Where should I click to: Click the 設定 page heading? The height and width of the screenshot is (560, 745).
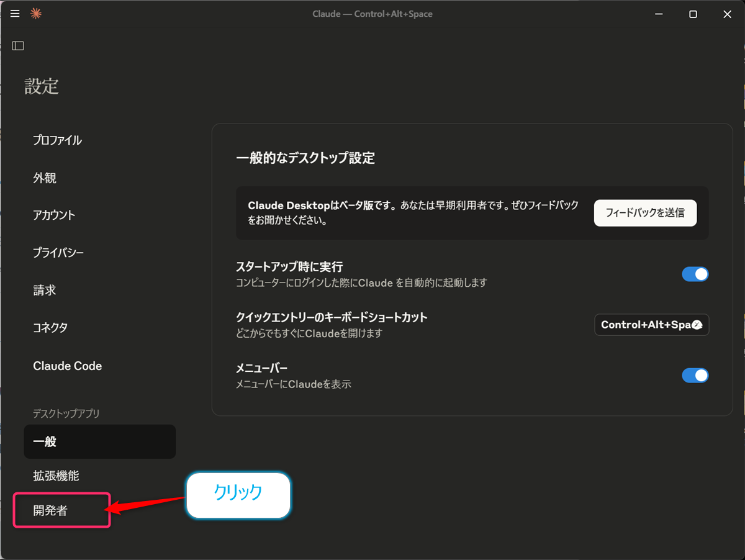(x=42, y=86)
